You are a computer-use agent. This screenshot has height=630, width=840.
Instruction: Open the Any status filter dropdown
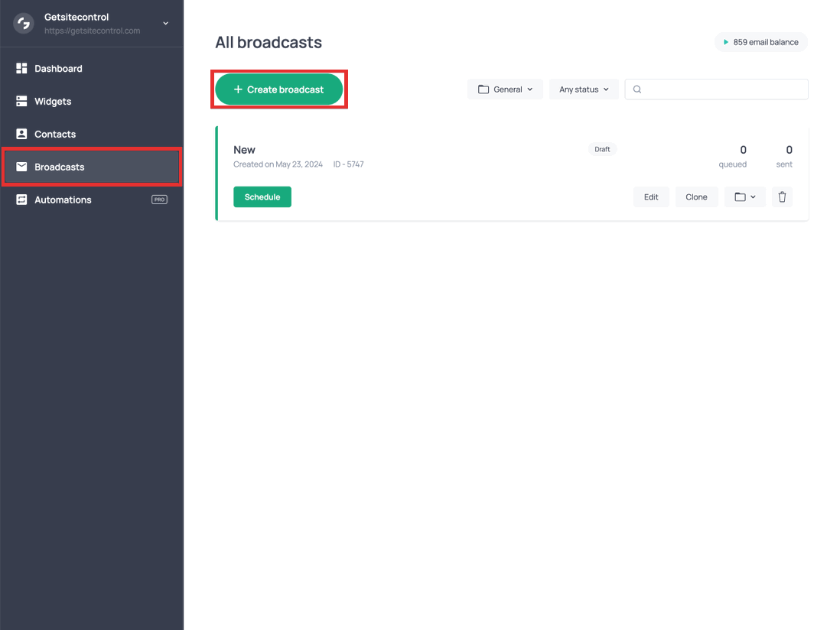(x=584, y=89)
